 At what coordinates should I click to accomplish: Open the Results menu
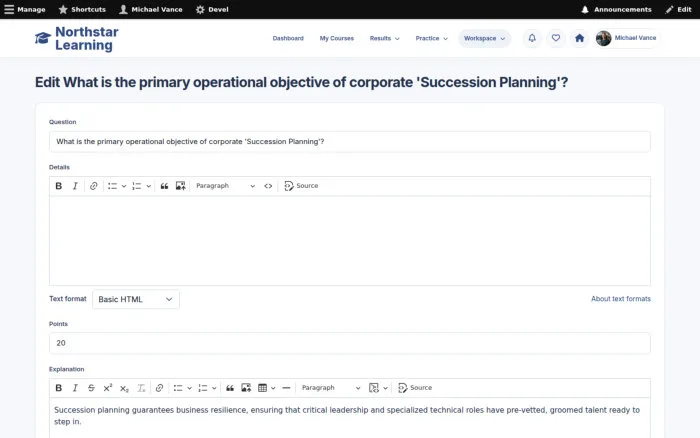click(x=384, y=38)
